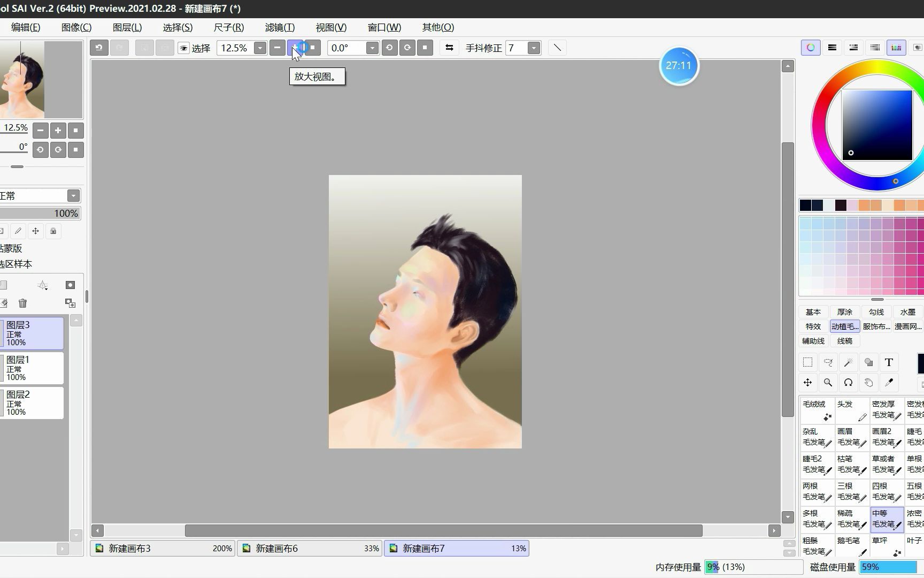Select the text tool
The image size is (924, 578).
tap(889, 362)
